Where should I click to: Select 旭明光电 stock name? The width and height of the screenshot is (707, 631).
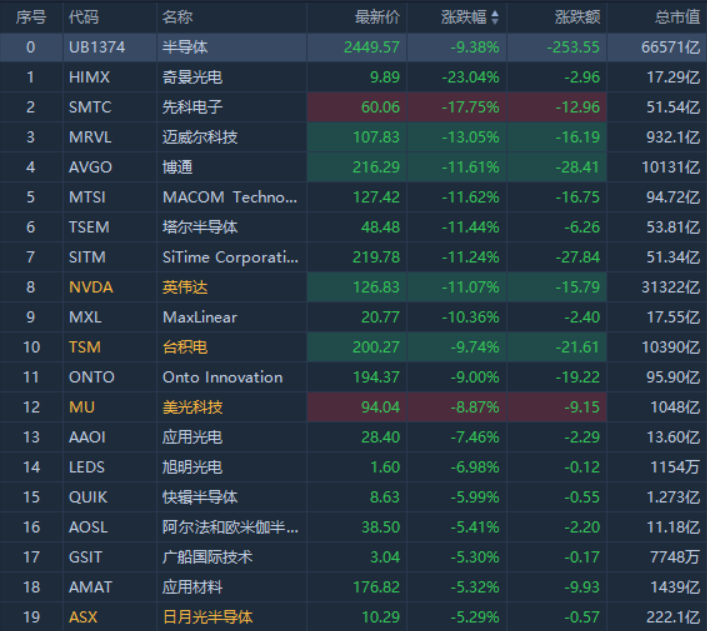pos(192,467)
